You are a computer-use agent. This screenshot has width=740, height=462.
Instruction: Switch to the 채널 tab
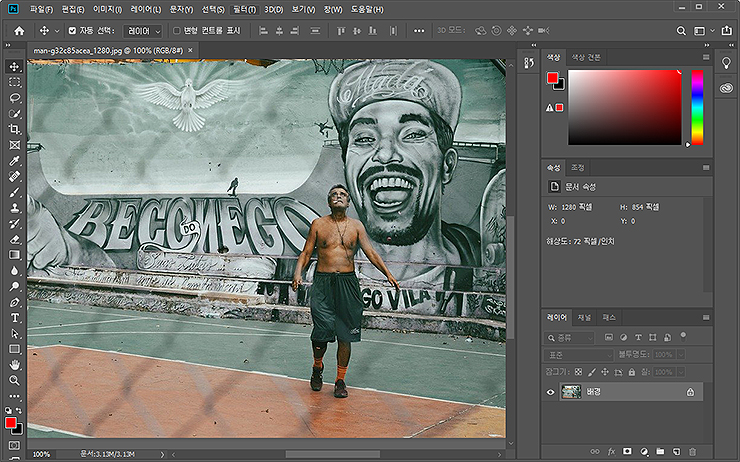click(584, 318)
